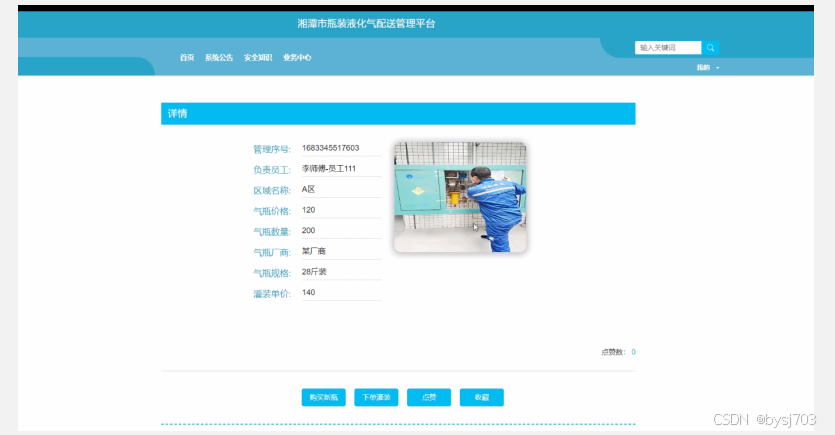Click the 详情 section header
Viewport: 835px width, 435px height.
coord(398,113)
